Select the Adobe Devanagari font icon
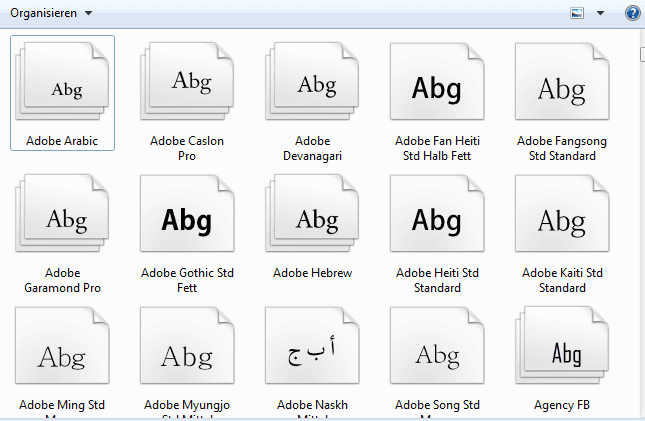Image resolution: width=645 pixels, height=421 pixels. click(312, 81)
